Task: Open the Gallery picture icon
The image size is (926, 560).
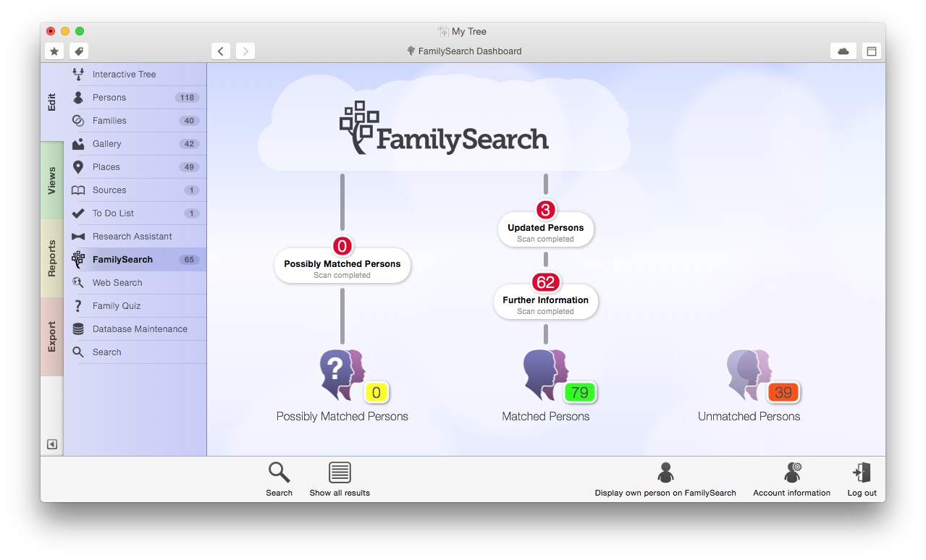Action: point(78,144)
